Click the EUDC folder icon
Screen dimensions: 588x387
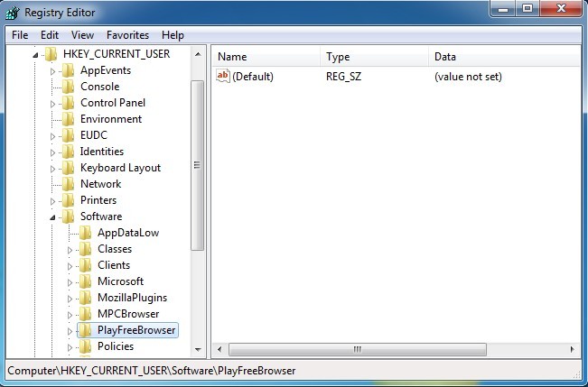click(x=69, y=135)
